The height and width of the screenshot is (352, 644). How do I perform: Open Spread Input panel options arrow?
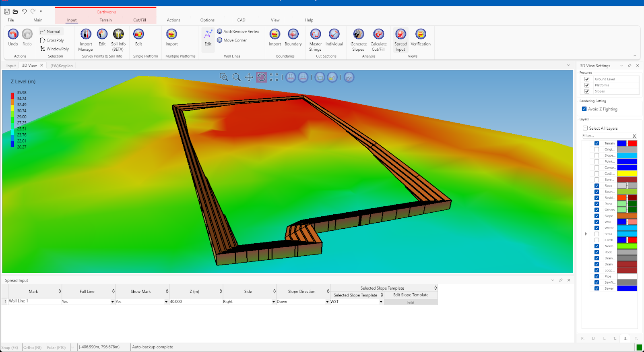553,280
